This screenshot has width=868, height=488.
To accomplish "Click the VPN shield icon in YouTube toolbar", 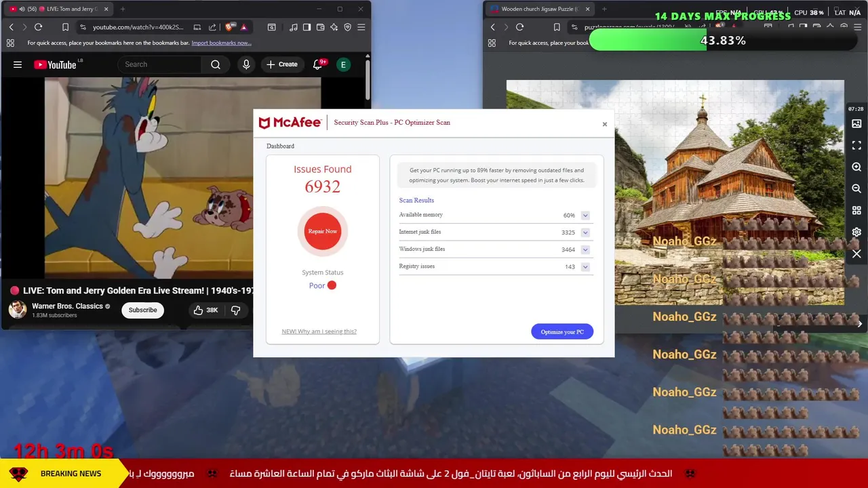I will click(x=347, y=27).
